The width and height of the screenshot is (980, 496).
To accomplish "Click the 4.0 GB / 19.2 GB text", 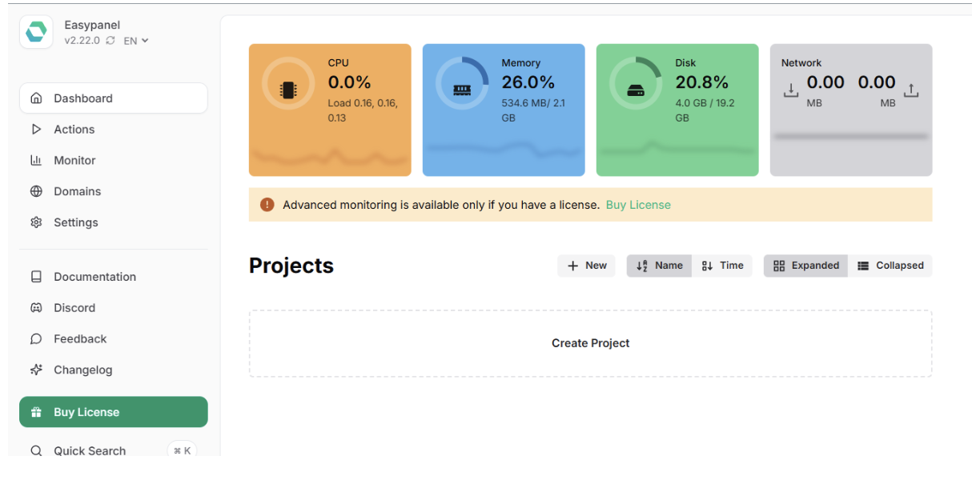I will coord(705,110).
